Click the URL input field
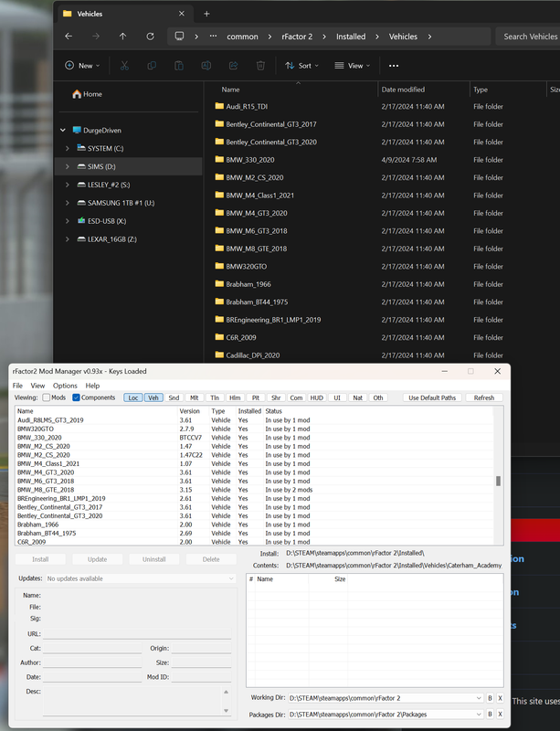This screenshot has width=560, height=731. point(137,633)
